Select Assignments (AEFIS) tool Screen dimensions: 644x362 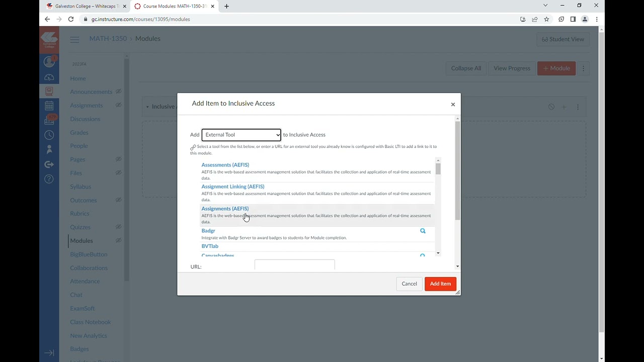tap(225, 209)
